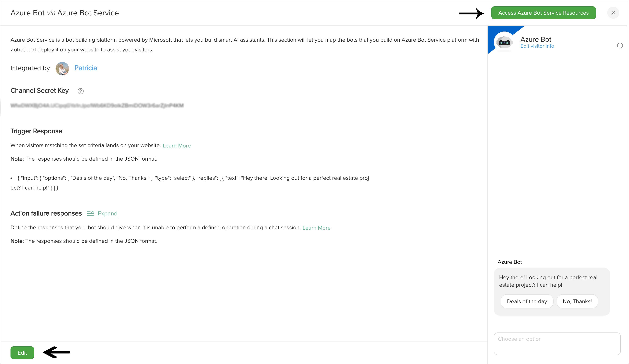Click the Channel Secret Key heading
The height and width of the screenshot is (364, 629).
pos(39,91)
